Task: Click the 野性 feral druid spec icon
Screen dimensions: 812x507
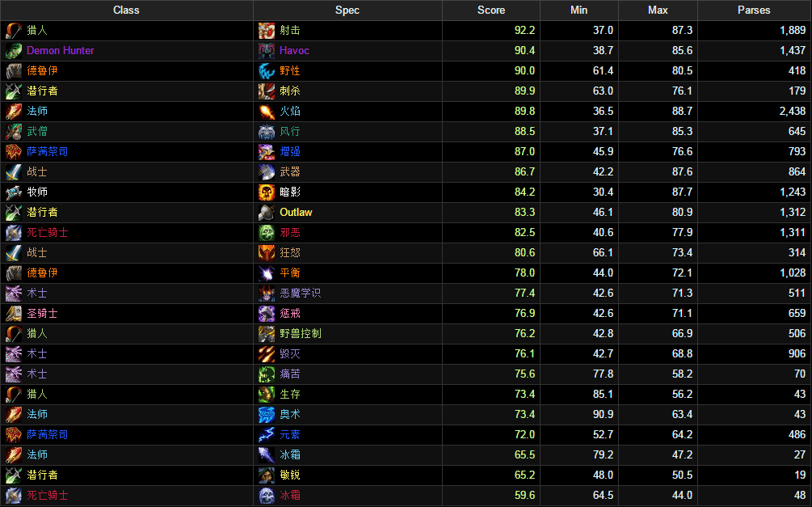Action: 267,71
